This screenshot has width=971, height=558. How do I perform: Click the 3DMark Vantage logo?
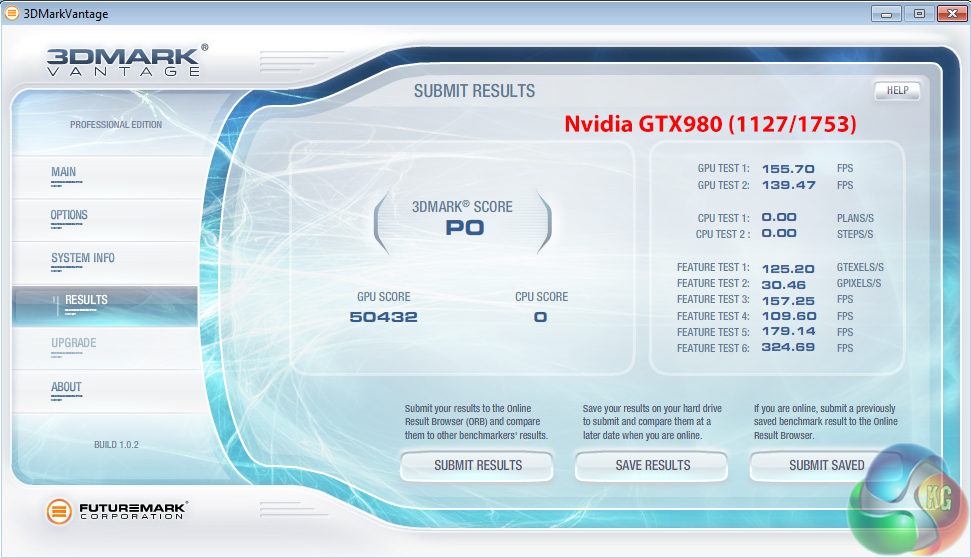tap(128, 60)
